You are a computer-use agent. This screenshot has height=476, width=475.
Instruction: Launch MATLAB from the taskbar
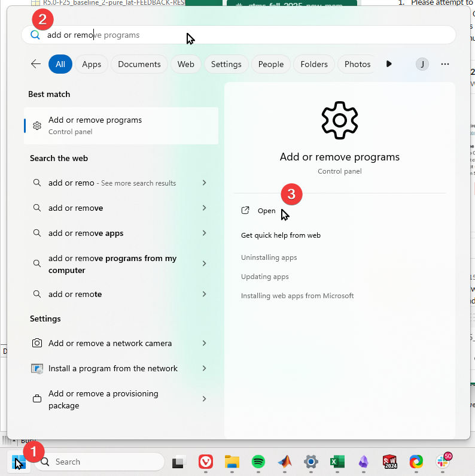click(x=284, y=462)
